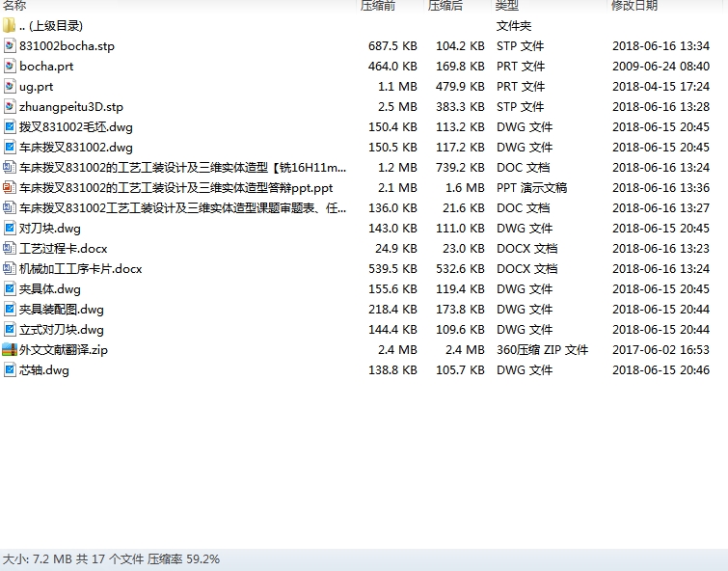Image resolution: width=728 pixels, height=571 pixels.
Task: Select the 夹具体.dwg file icon
Action: [10, 289]
